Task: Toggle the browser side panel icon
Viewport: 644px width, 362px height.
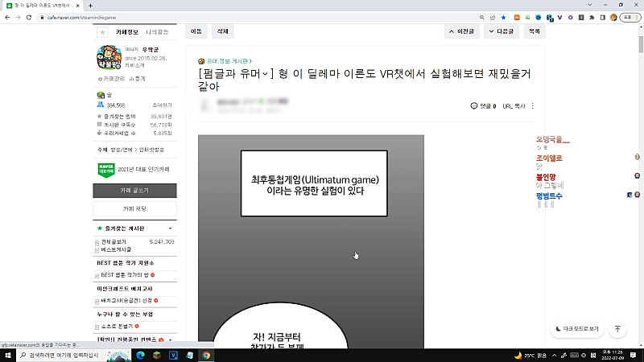Action: (602, 18)
